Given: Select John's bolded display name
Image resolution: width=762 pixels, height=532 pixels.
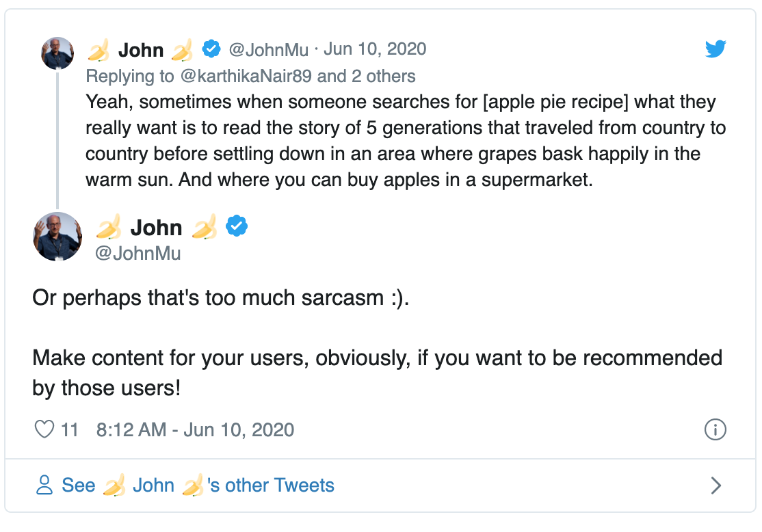Looking at the screenshot, I should 142,49.
